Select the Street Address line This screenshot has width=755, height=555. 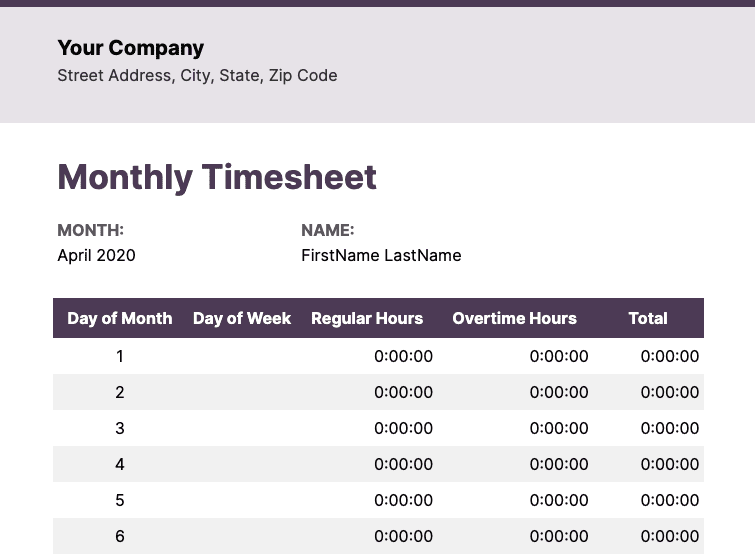tap(197, 76)
